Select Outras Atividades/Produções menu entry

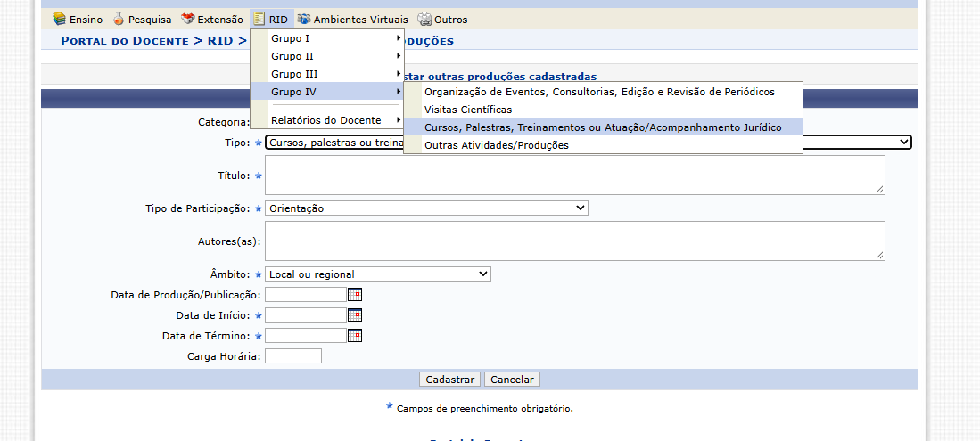[603, 145]
